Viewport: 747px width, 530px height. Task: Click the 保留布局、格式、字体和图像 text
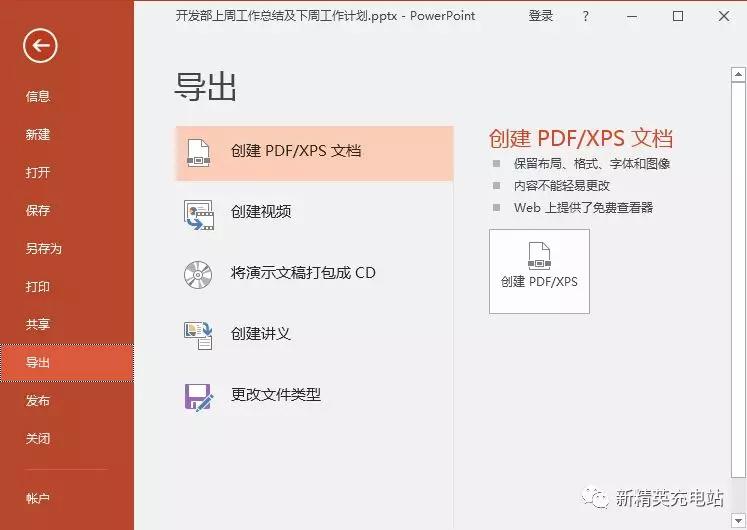[592, 164]
